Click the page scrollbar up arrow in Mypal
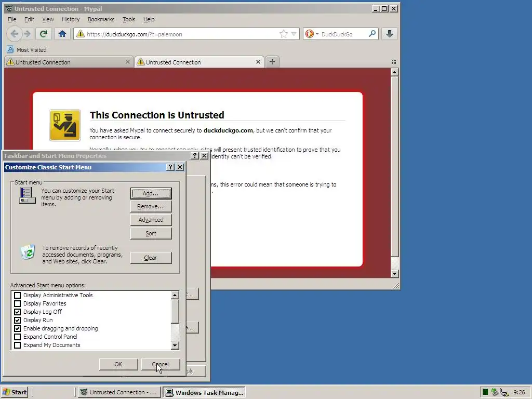Viewport: 532px width, 399px height. pyautogui.click(x=394, y=72)
